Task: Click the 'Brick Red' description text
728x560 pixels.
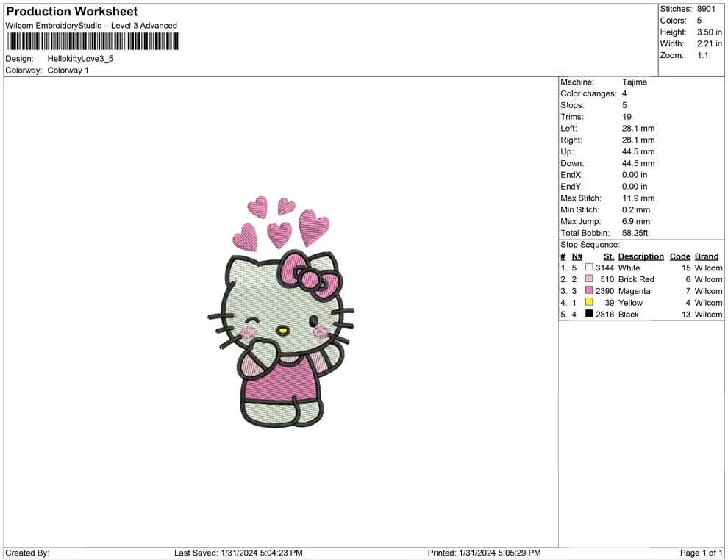Action: click(636, 279)
